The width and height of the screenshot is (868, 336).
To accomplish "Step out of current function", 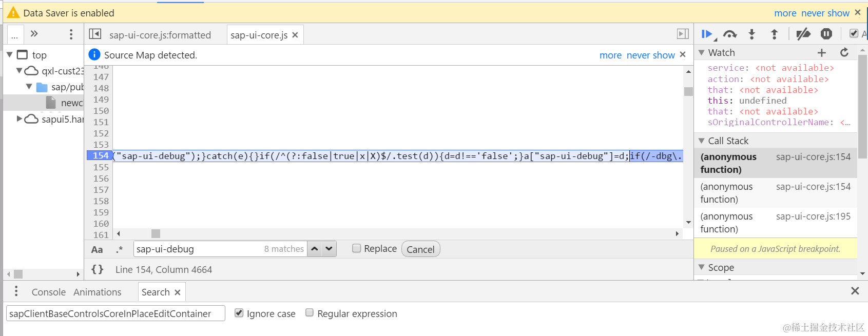I will [x=775, y=34].
